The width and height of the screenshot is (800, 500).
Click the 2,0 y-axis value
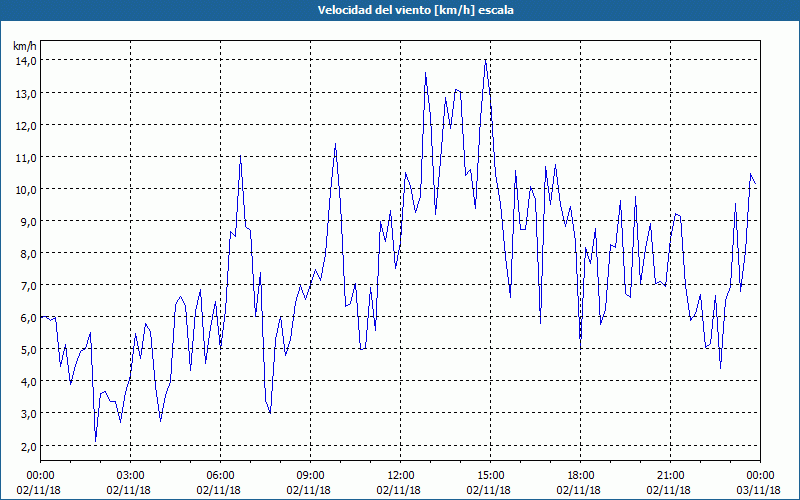tap(29, 446)
